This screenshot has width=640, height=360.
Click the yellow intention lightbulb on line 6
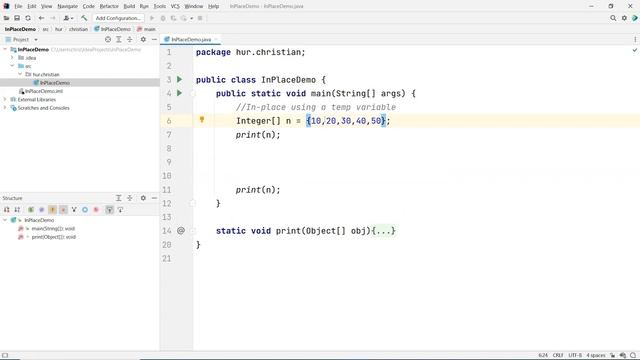pyautogui.click(x=202, y=120)
